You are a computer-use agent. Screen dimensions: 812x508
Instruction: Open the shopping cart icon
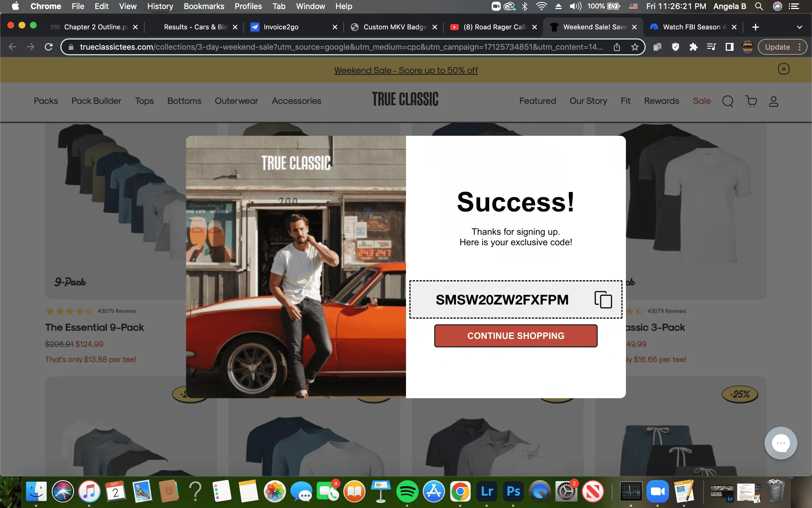coord(751,101)
